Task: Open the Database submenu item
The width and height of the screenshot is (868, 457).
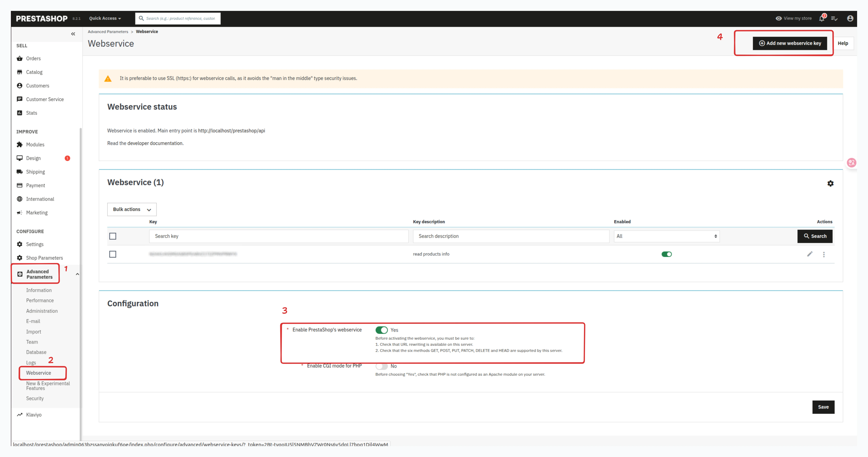Action: click(x=36, y=352)
